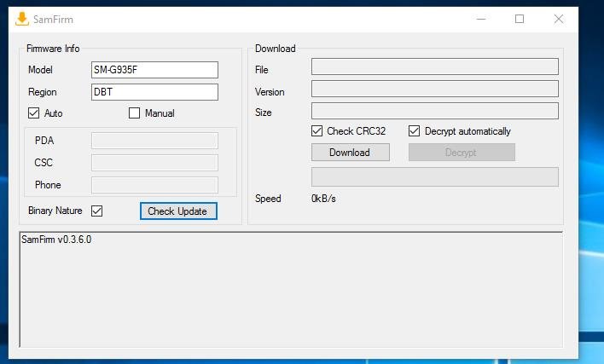Image resolution: width=604 pixels, height=364 pixels.
Task: Click the greyed-out Decrypt button
Action: (x=462, y=153)
